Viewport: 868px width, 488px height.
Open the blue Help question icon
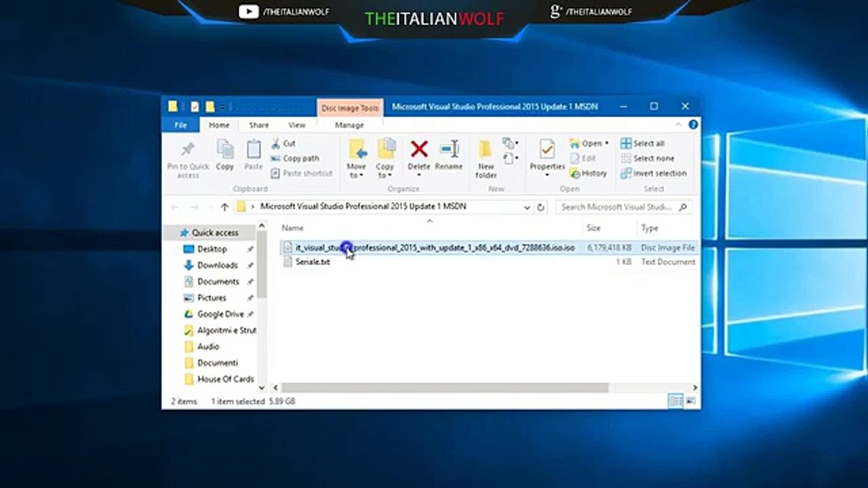click(x=693, y=125)
